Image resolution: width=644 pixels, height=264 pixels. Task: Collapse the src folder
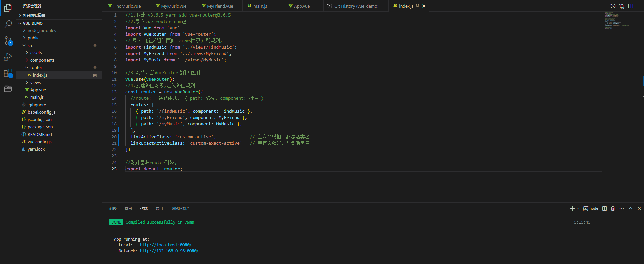59,46
